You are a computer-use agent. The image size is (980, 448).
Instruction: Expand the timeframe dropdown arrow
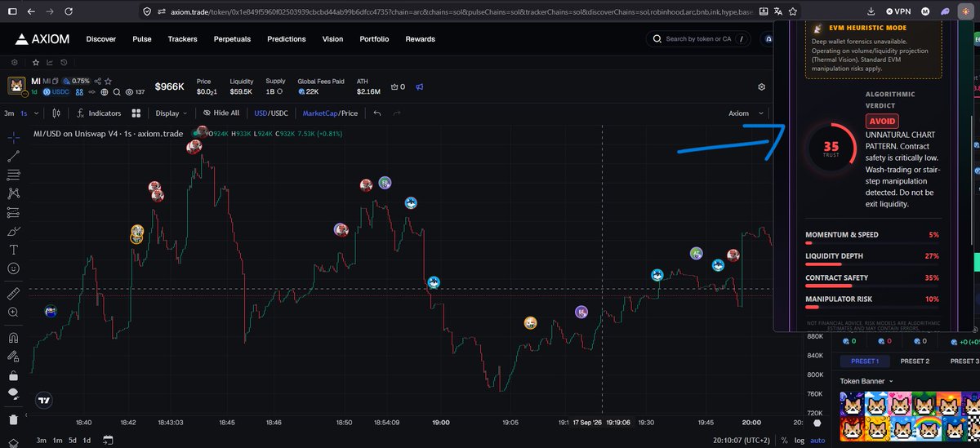tap(37, 113)
